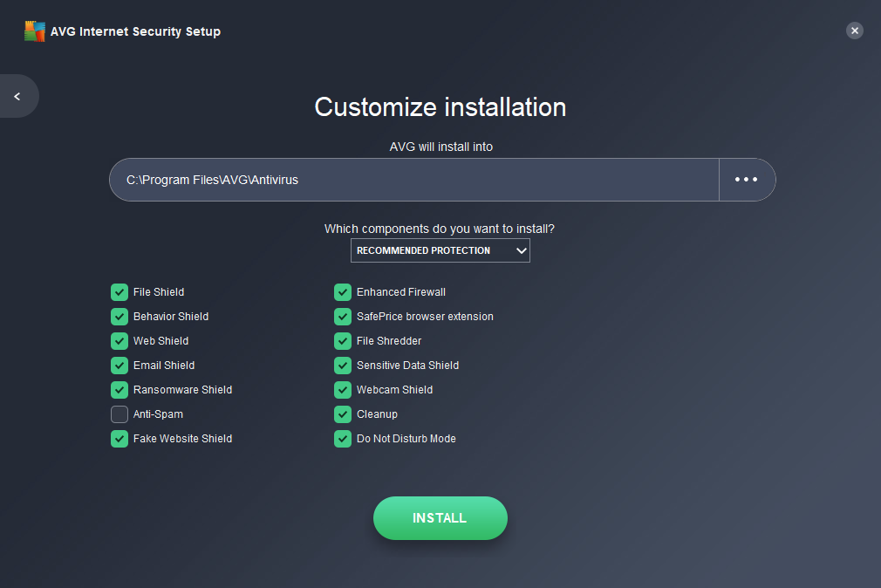Screen dimensions: 881x588
Task: Click the Customize installation heading
Action: 440,106
